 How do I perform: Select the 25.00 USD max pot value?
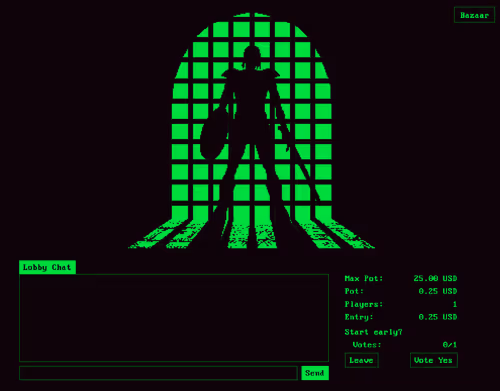(x=435, y=278)
